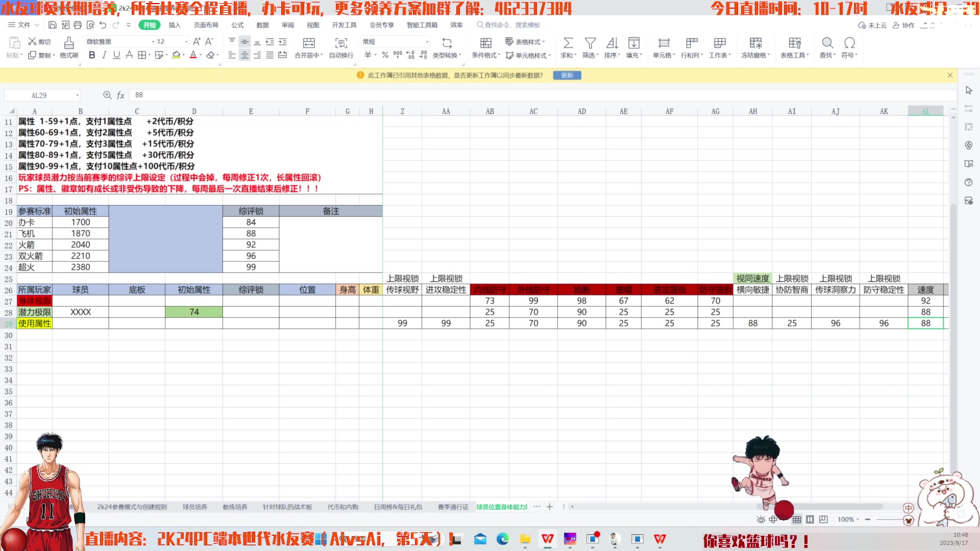Click the 更新 update button in the notification bar
This screenshot has width=980, height=551.
point(567,75)
